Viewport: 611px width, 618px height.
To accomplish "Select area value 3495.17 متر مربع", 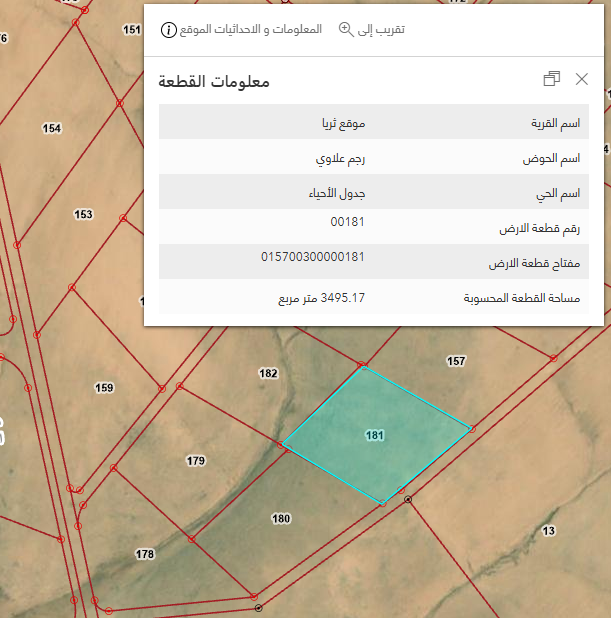I will pos(321,298).
